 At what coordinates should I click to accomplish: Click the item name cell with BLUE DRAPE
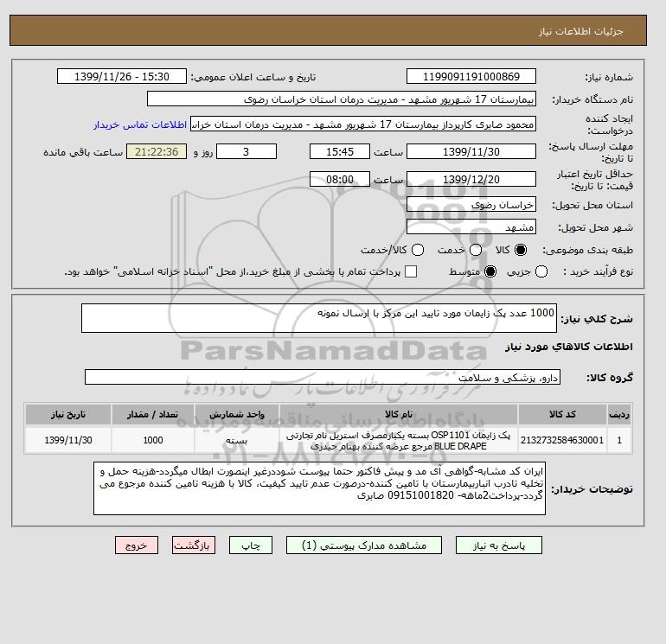399,440
